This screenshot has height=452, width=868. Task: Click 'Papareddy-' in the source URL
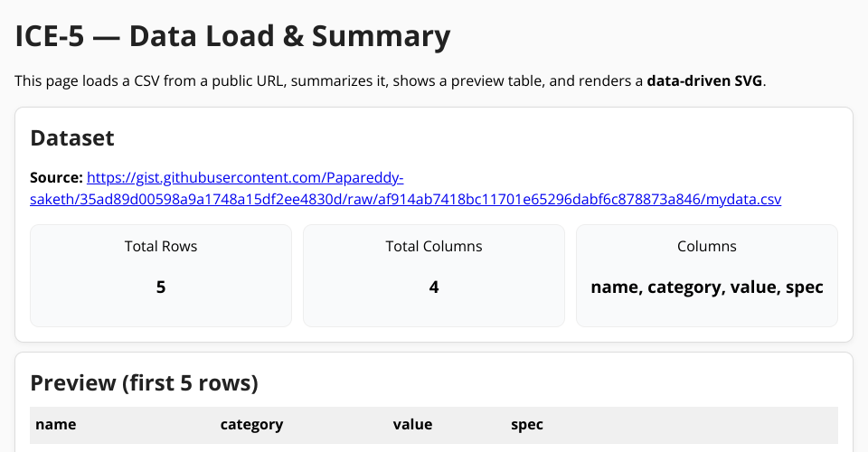[x=363, y=178]
